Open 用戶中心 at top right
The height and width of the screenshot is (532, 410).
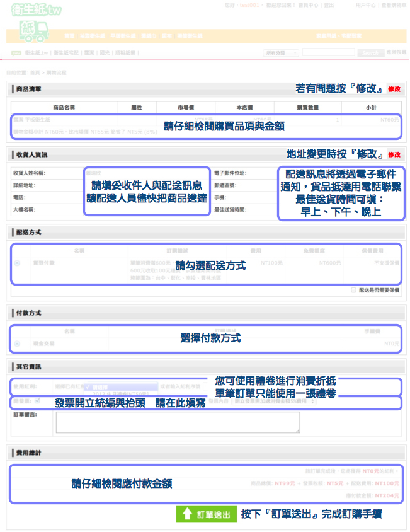365,5
